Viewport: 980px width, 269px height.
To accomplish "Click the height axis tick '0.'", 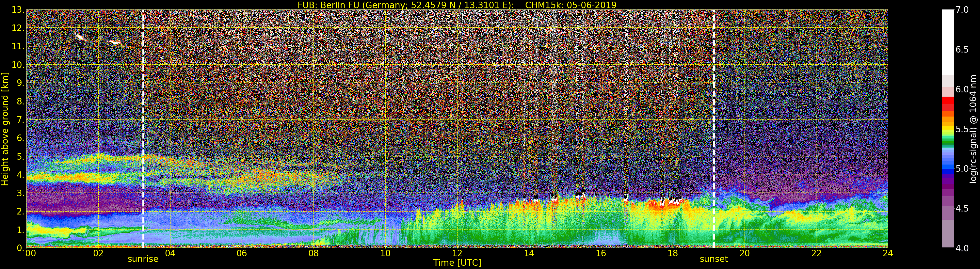I will pos(21,248).
